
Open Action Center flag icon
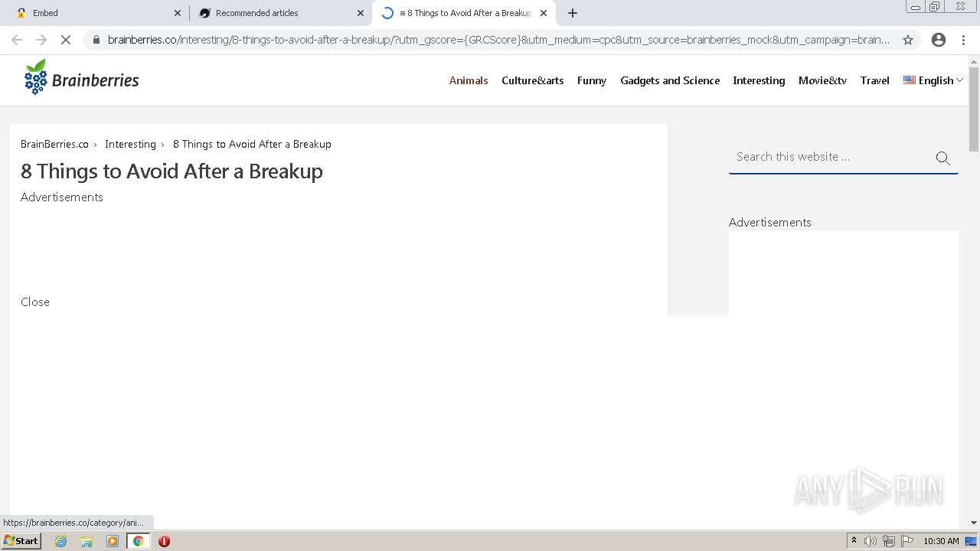(x=906, y=541)
